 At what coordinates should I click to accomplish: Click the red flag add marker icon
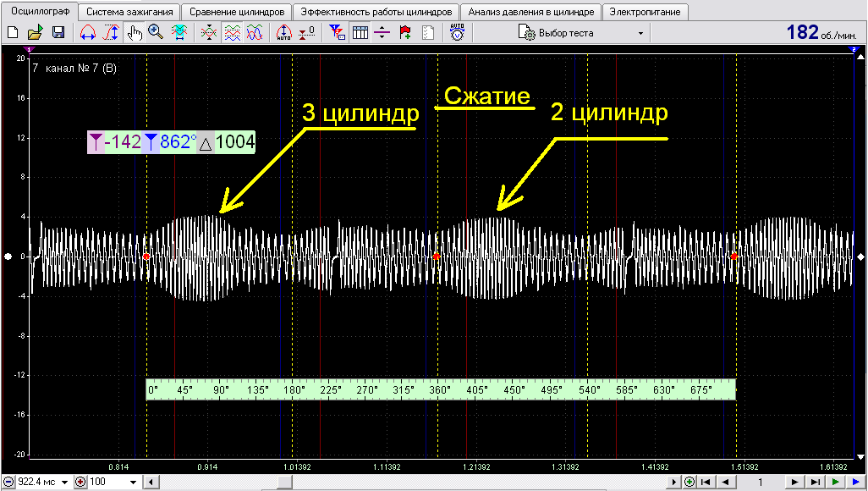click(x=404, y=33)
